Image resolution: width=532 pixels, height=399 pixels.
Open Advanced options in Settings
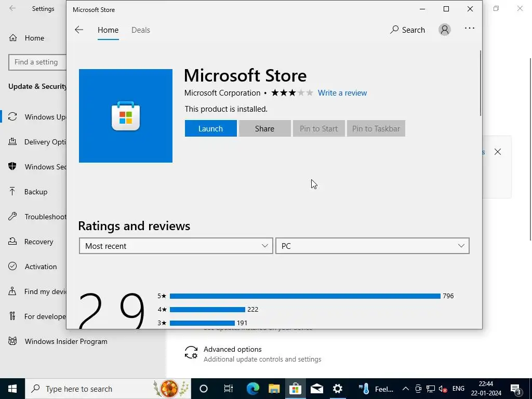coord(253,353)
